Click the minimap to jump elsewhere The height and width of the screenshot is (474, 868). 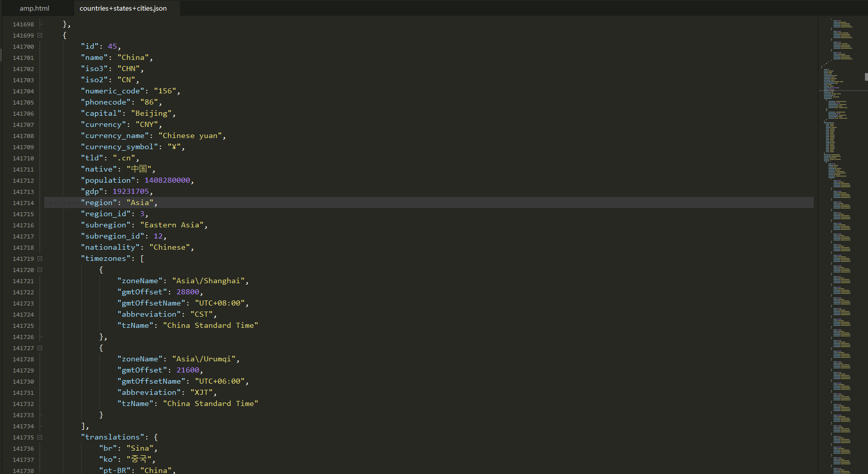(x=839, y=254)
